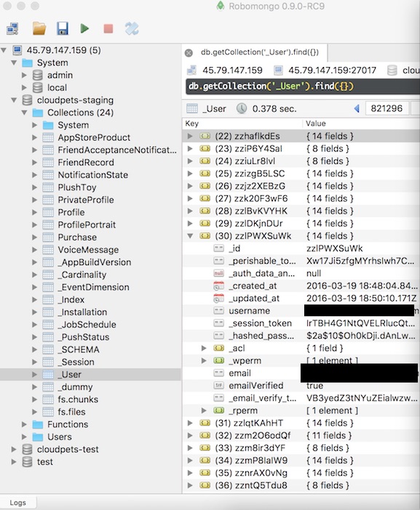Click the date icon beside _updated_at
The image size is (420, 510).
[219, 298]
